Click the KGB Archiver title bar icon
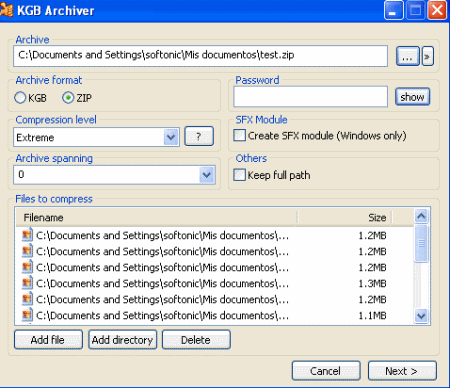The image size is (450, 388). (x=6, y=10)
